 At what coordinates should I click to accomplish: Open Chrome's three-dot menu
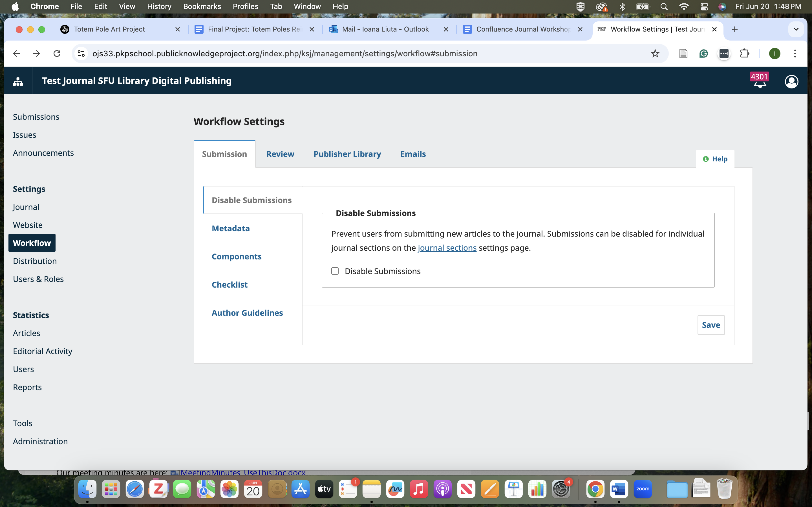tap(795, 54)
